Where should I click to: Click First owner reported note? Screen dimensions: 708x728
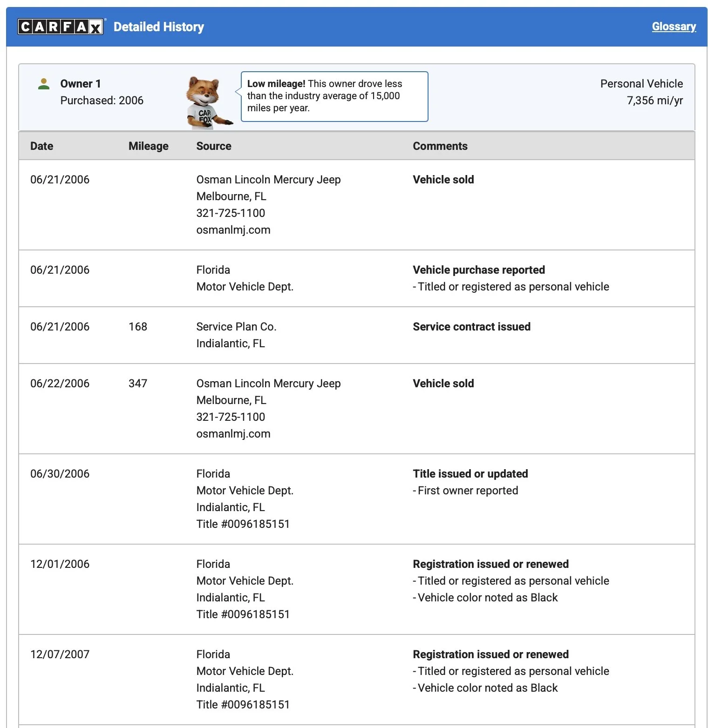pyautogui.click(x=465, y=491)
